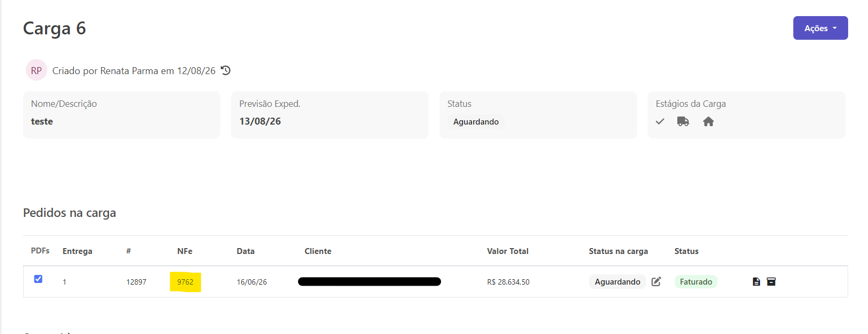
Task: Click the highlighted NFe number 9762
Action: [x=185, y=282]
